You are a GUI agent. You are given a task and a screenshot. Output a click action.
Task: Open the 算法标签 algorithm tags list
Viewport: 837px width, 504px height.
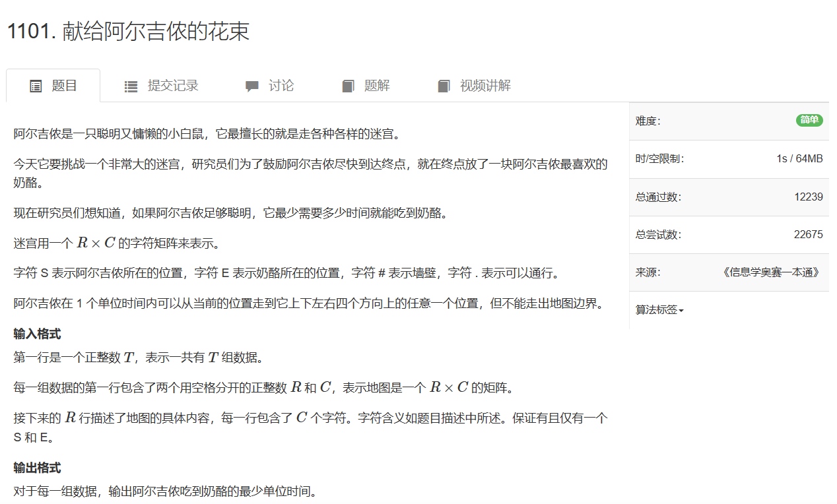click(x=659, y=309)
